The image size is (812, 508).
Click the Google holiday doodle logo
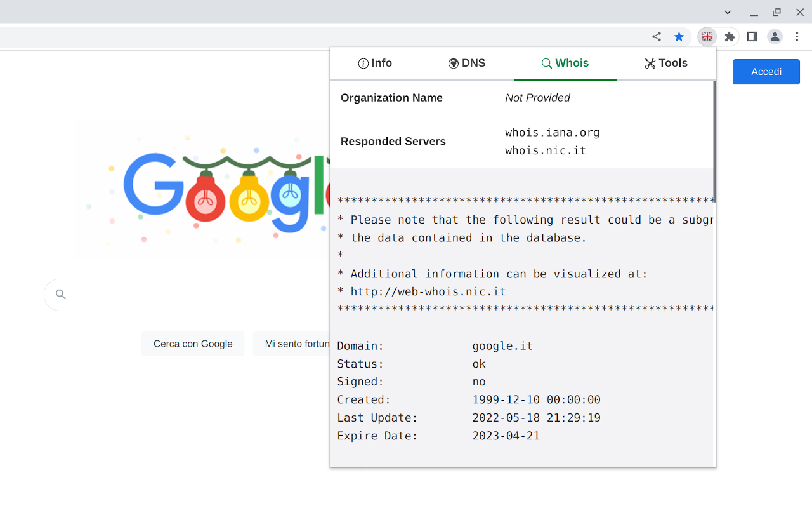(x=203, y=190)
